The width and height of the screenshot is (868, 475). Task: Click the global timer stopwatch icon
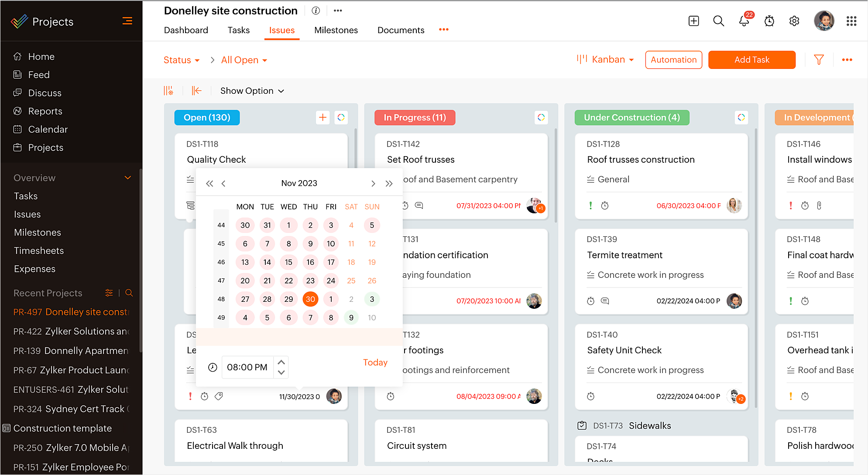pyautogui.click(x=769, y=21)
